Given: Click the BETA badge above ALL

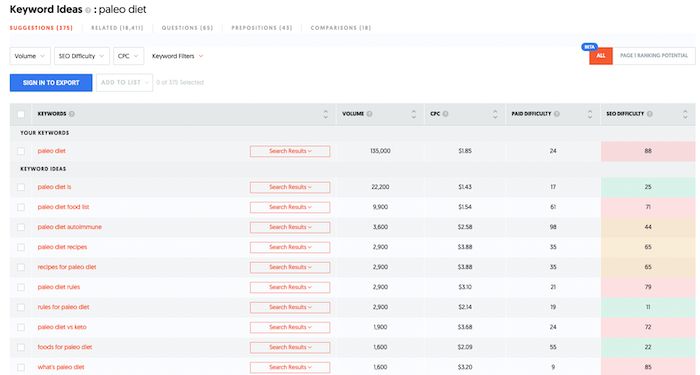Looking at the screenshot, I should click(589, 47).
